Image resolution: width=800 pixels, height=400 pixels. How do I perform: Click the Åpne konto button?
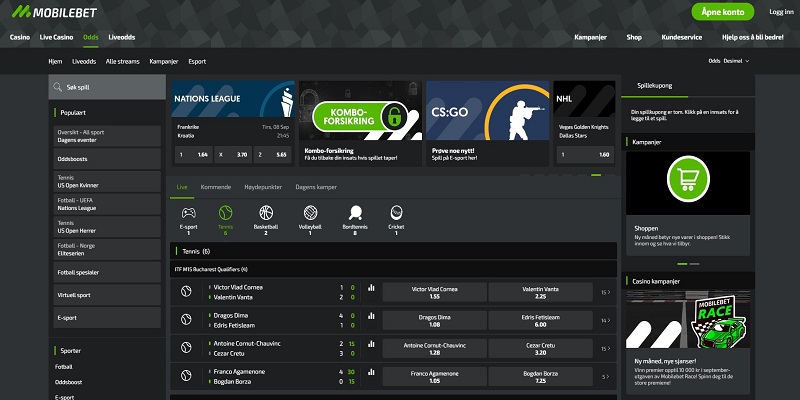[x=722, y=12]
